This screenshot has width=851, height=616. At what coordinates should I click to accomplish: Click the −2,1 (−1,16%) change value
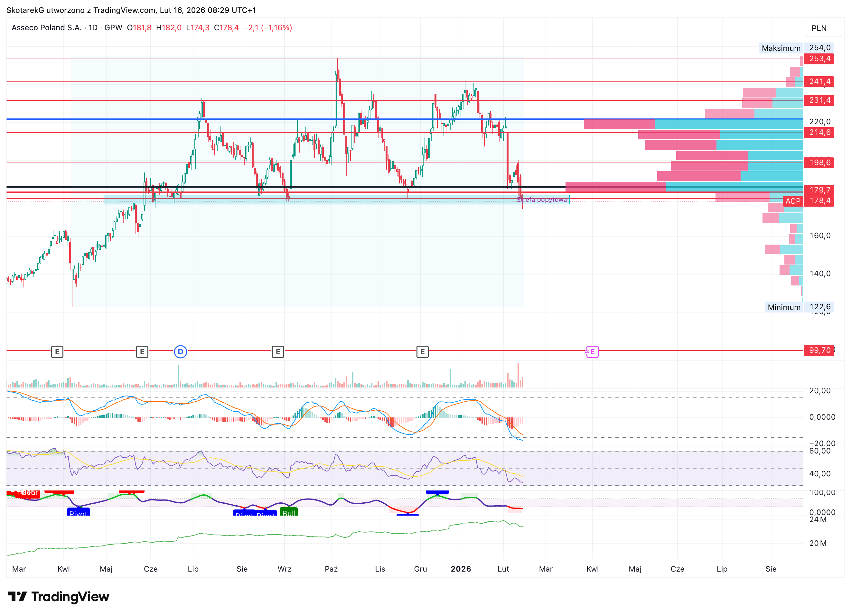(267, 28)
